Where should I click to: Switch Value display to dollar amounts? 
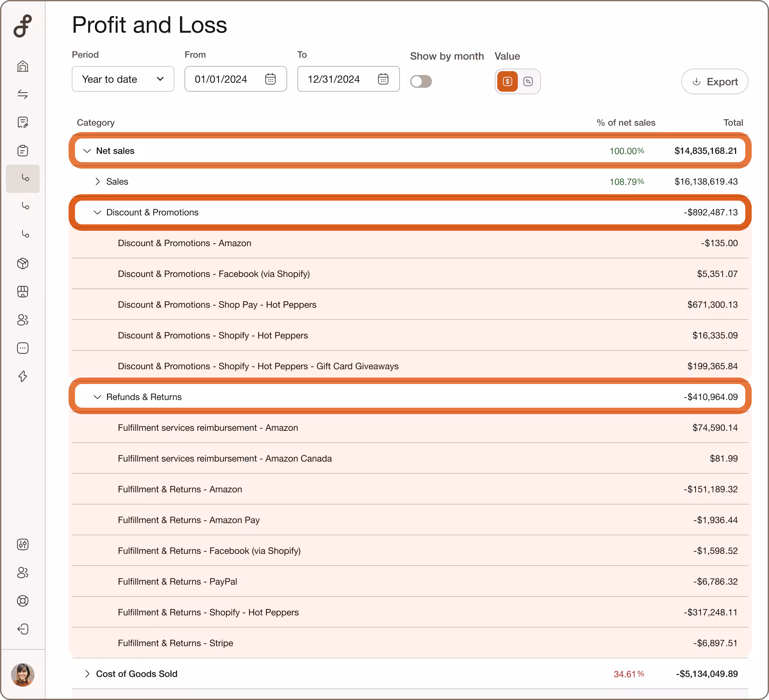(507, 81)
